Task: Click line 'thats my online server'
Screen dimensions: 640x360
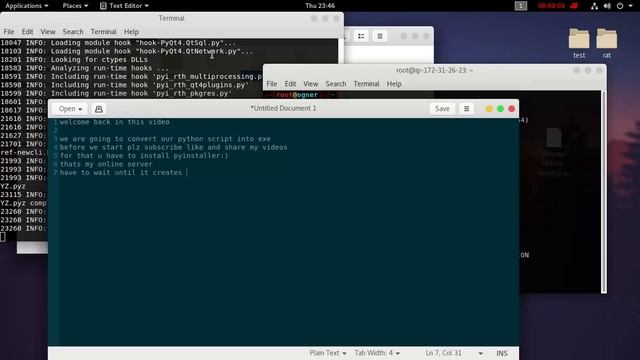Action: pyautogui.click(x=106, y=164)
